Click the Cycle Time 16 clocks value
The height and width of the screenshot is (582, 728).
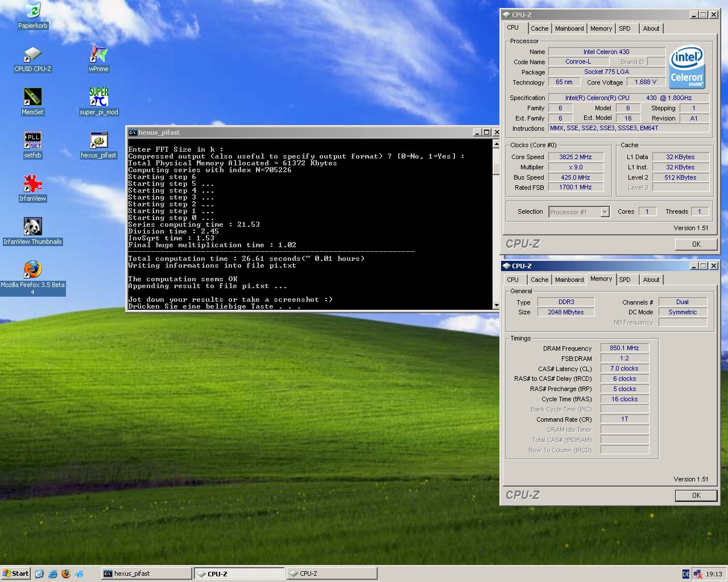click(624, 399)
